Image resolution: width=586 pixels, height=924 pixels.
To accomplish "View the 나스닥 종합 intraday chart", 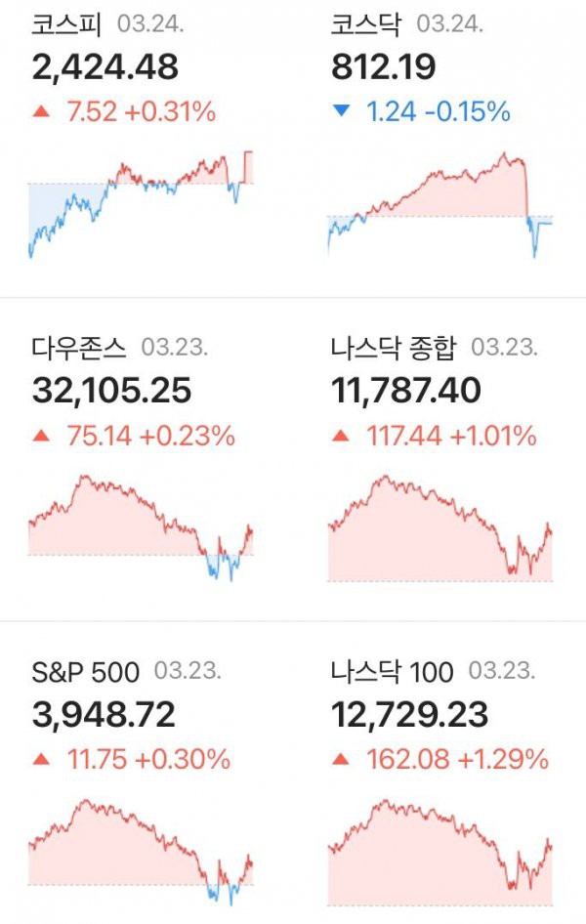I will point(440,528).
